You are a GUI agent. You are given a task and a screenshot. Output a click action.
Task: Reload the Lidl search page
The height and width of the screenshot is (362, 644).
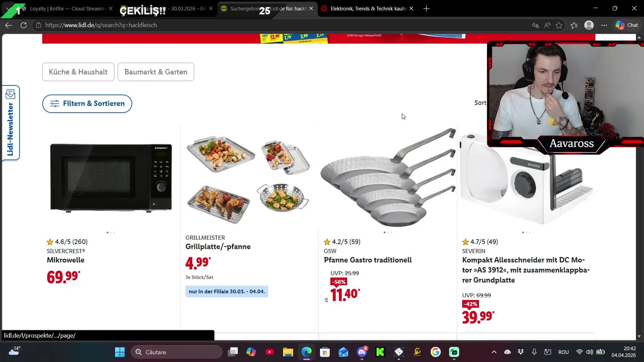24,25
